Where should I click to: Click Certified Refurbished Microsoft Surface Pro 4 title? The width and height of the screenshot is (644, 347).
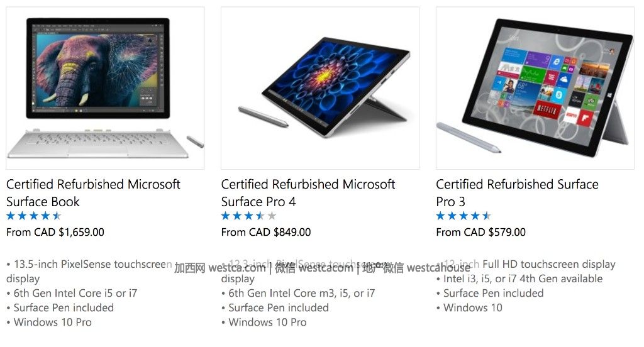point(308,192)
